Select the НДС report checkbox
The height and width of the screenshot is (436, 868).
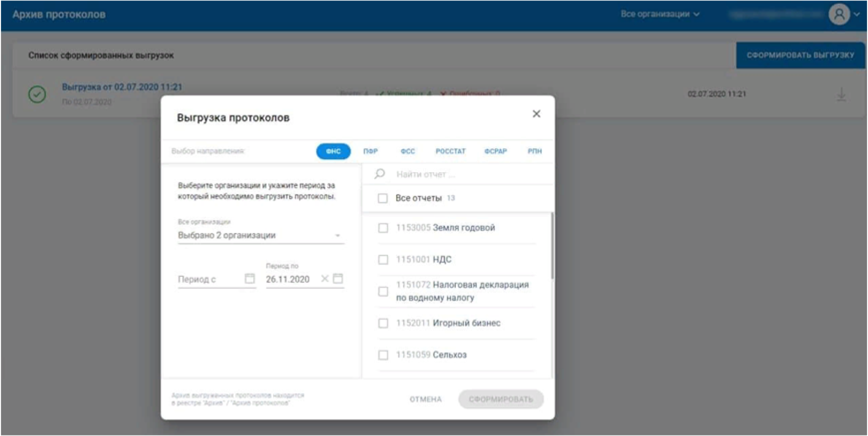click(x=383, y=260)
